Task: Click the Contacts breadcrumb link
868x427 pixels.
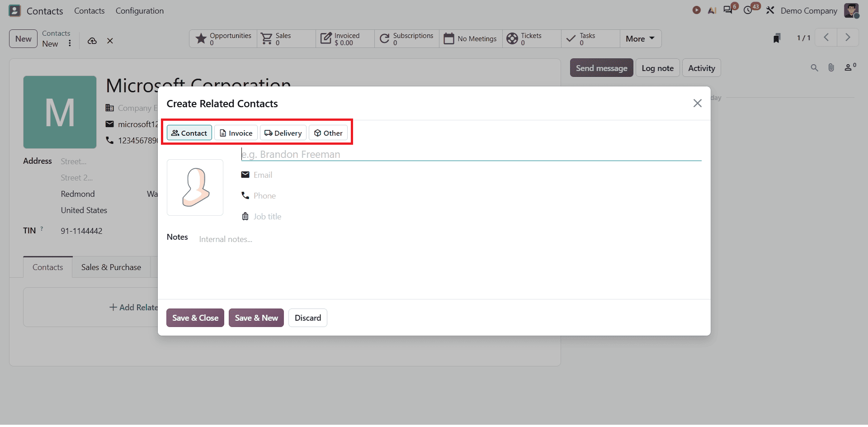Action: (x=56, y=33)
